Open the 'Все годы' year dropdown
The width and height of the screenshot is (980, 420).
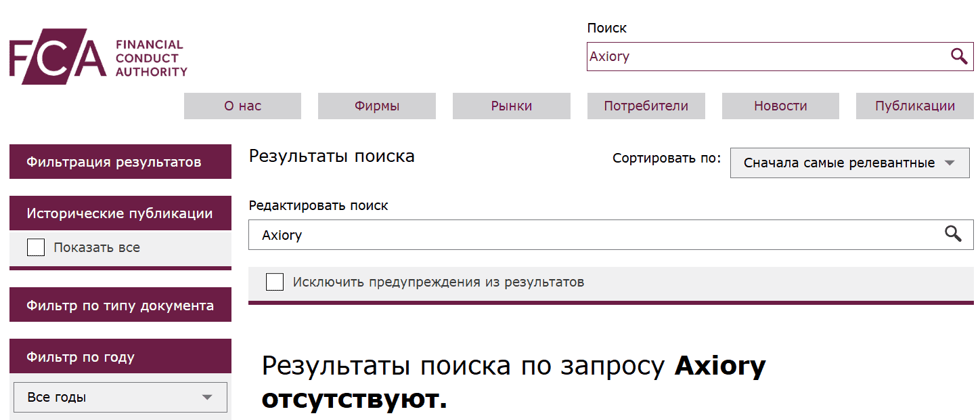[x=120, y=398]
